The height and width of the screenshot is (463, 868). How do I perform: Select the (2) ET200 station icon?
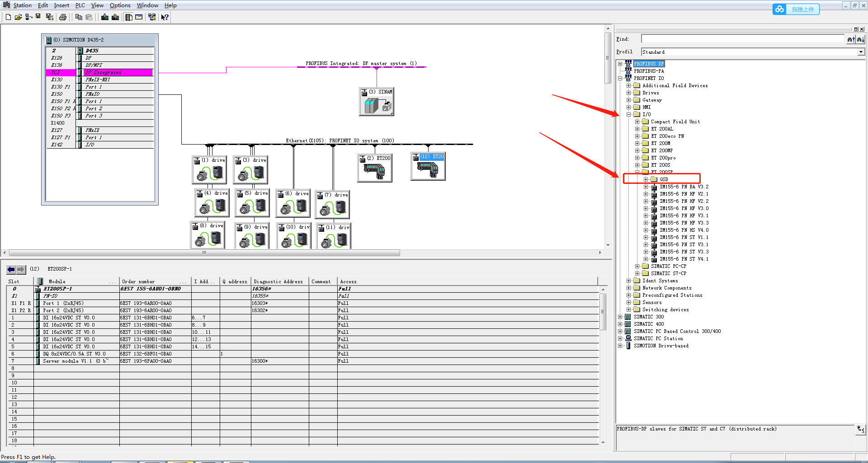pos(375,168)
